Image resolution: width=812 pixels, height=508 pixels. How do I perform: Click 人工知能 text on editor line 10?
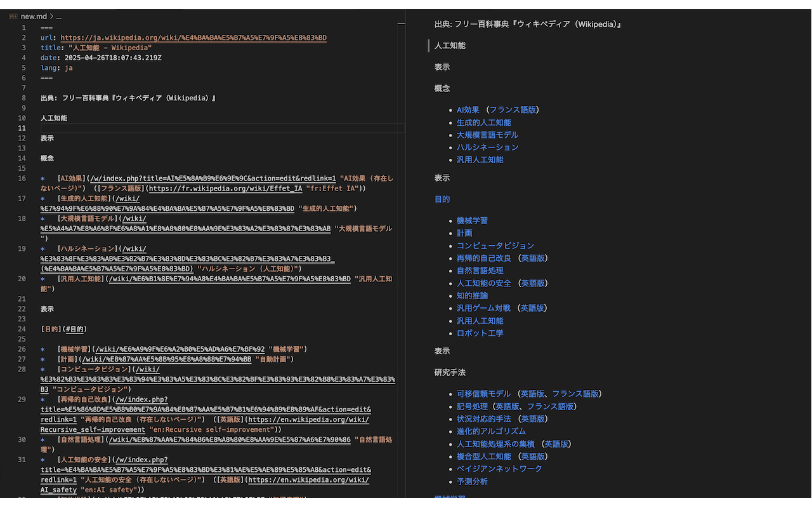(x=54, y=118)
